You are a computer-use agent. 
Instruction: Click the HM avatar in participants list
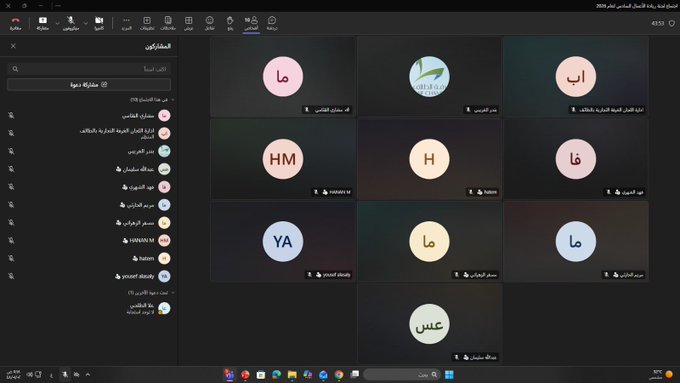coord(164,240)
